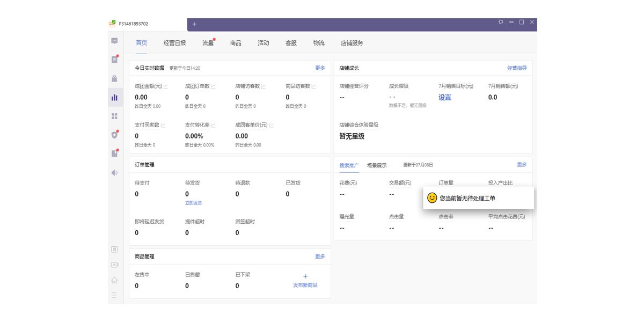Click the 立即发货 link
The image size is (644, 322).
click(194, 203)
